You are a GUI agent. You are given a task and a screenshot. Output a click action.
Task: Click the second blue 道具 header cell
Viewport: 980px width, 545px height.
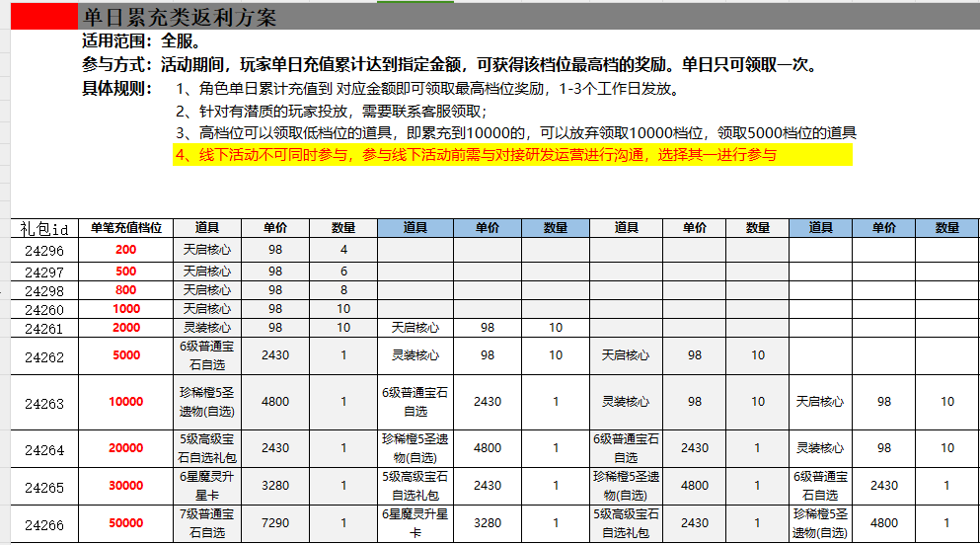coord(820,228)
